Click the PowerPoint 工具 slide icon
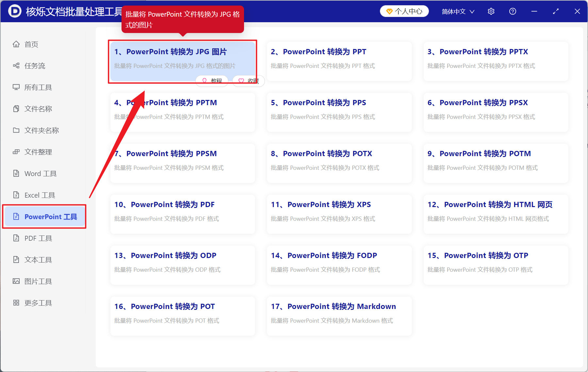 [x=16, y=217]
